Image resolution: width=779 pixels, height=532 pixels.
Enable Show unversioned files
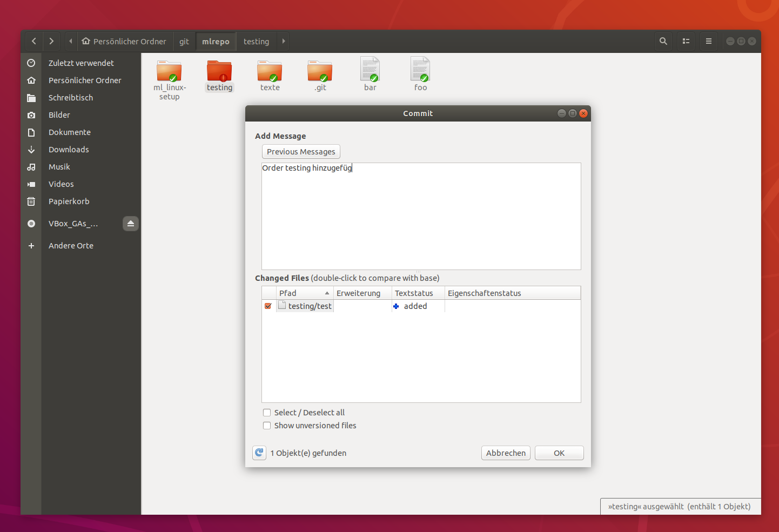tap(267, 426)
